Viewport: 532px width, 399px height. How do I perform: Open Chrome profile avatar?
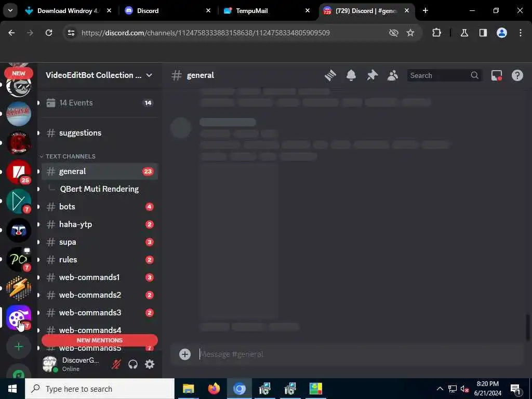[502, 33]
